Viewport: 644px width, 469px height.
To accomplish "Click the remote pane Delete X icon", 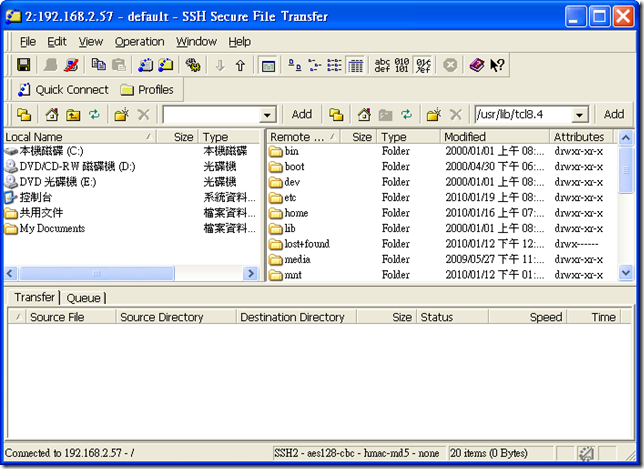I will coord(456,115).
